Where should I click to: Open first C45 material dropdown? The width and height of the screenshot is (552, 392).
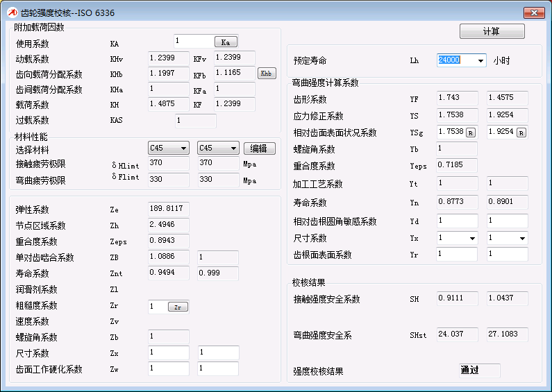[x=183, y=148]
